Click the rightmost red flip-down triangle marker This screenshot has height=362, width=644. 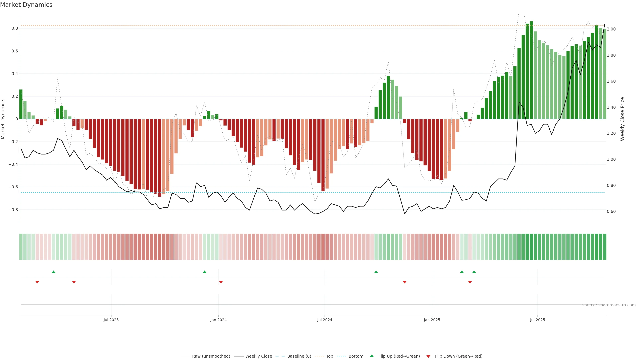tap(470, 282)
